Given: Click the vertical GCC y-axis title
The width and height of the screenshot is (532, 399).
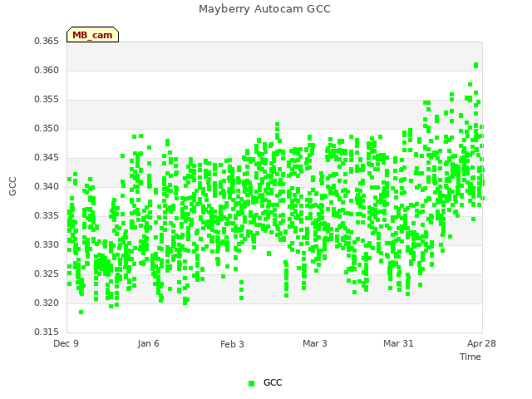Looking at the screenshot, I should pos(12,186).
